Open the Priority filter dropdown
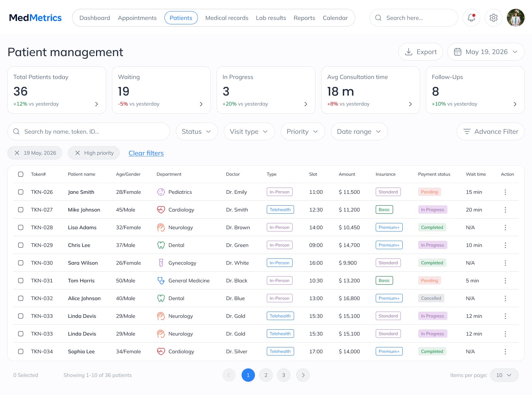532x395 pixels. [303, 131]
